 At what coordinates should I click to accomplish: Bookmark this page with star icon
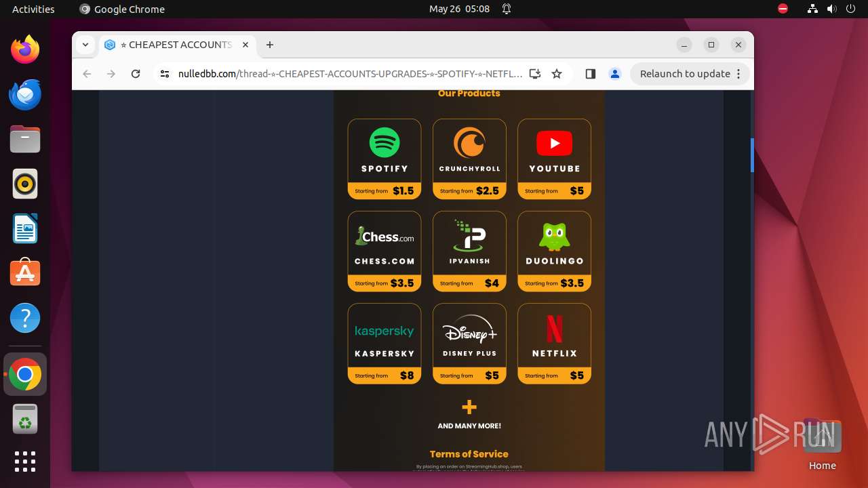tap(557, 74)
